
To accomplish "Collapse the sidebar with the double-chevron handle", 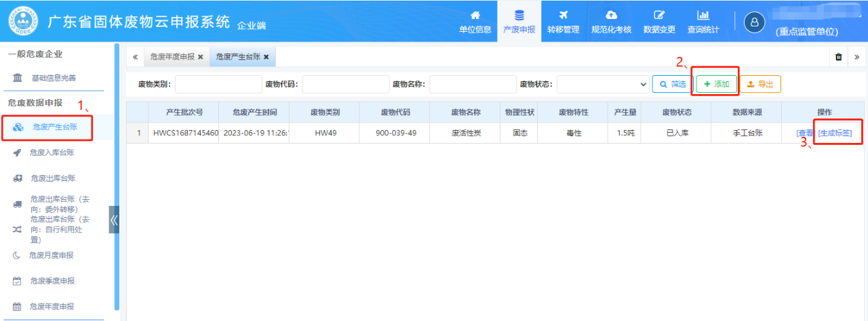I will pyautogui.click(x=114, y=219).
